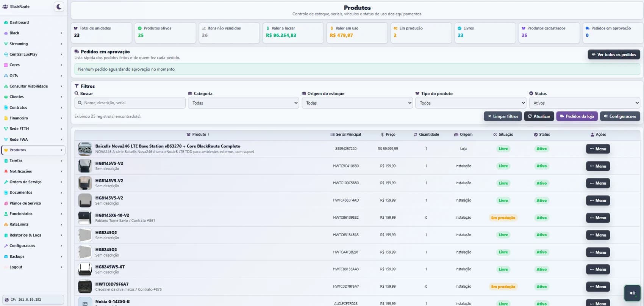Image resolution: width=644 pixels, height=306 pixels.
Task: Click the Clientes sidebar icon
Action: point(6,97)
